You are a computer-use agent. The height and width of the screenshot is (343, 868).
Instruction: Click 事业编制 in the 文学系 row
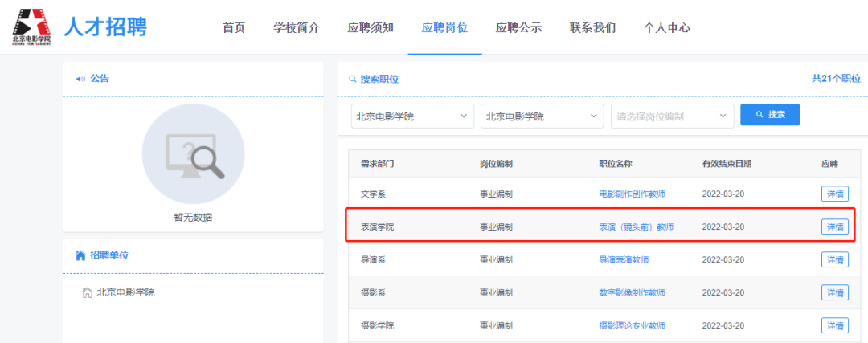(x=496, y=194)
